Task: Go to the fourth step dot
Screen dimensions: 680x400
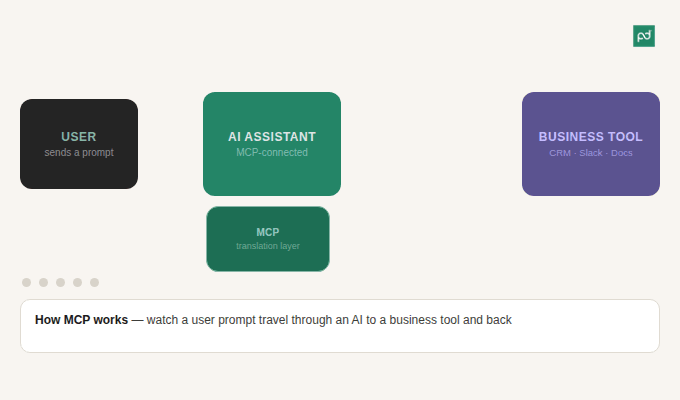Action: tap(77, 282)
